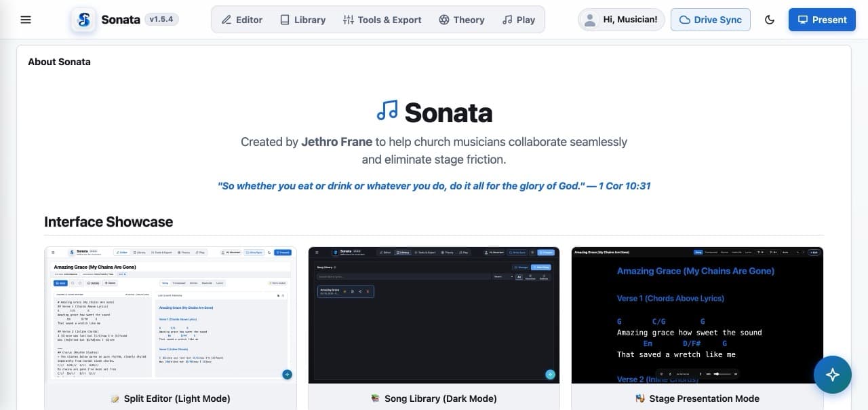Image resolution: width=868 pixels, height=410 pixels.
Task: Click the Split Editor (Light Mode) caption
Action: point(170,398)
